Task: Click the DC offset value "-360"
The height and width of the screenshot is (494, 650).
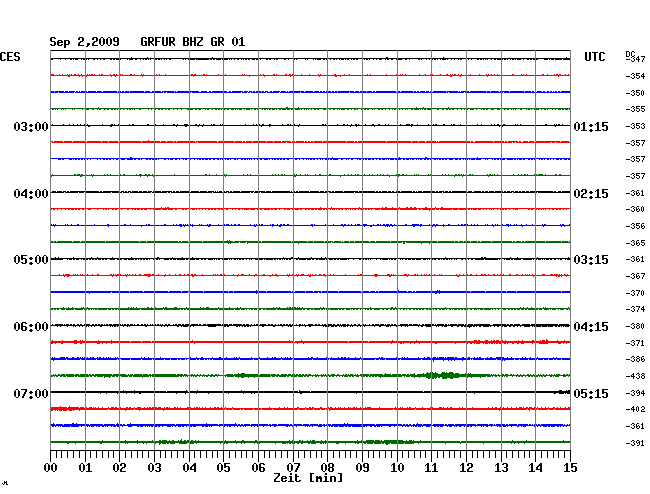Action: coord(635,209)
